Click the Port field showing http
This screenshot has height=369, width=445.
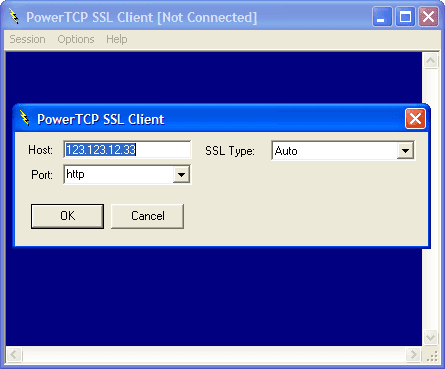(127, 174)
